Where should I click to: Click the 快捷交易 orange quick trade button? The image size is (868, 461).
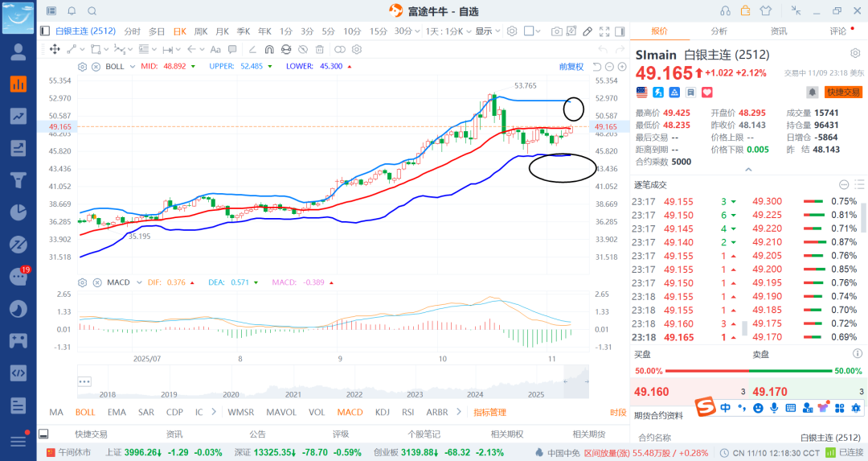tap(844, 92)
